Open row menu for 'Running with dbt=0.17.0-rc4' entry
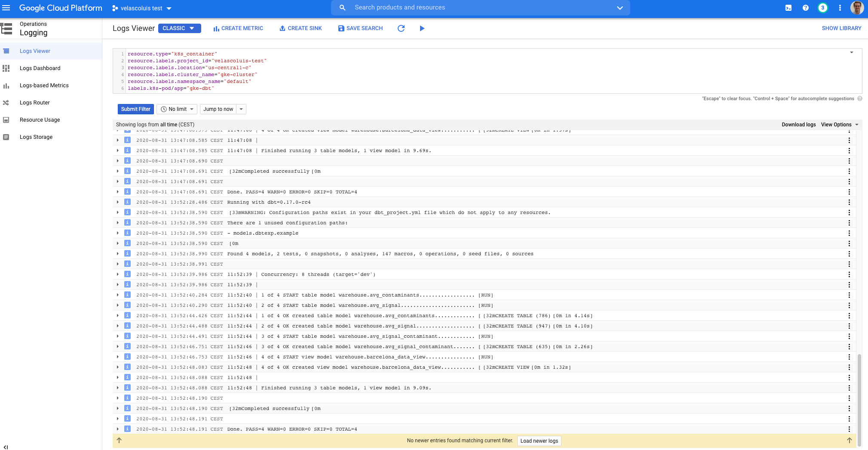This screenshot has height=450, width=868. pyautogui.click(x=849, y=202)
